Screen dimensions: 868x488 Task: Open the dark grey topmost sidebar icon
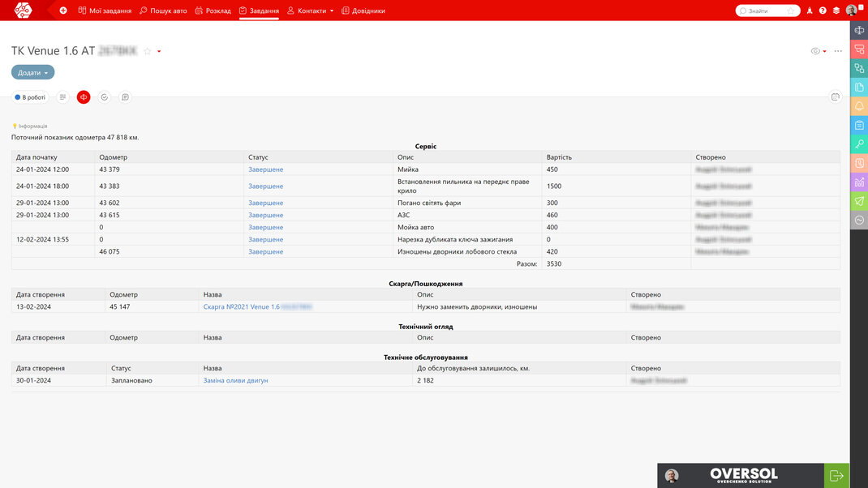(x=859, y=30)
